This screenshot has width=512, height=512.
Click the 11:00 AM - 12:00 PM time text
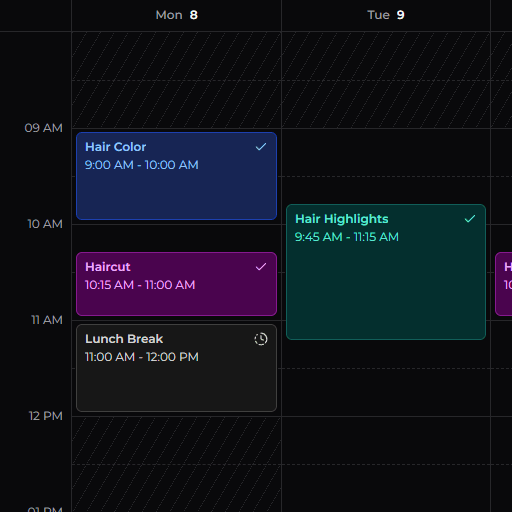[x=142, y=357]
